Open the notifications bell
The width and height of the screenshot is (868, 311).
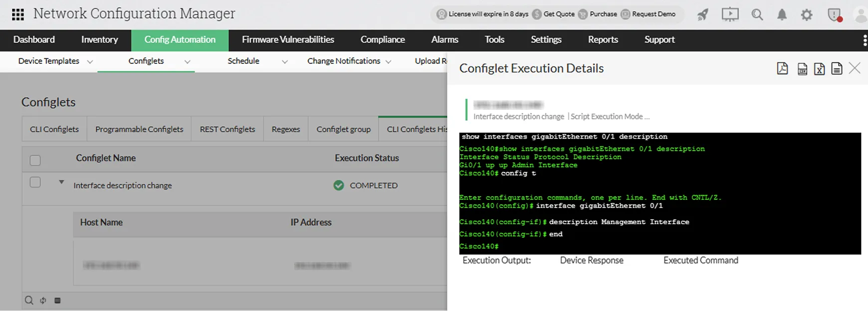tap(782, 15)
